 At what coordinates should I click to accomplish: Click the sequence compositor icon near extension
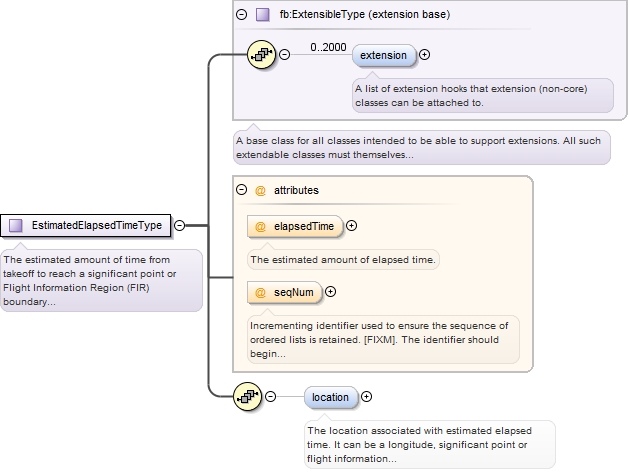click(261, 54)
